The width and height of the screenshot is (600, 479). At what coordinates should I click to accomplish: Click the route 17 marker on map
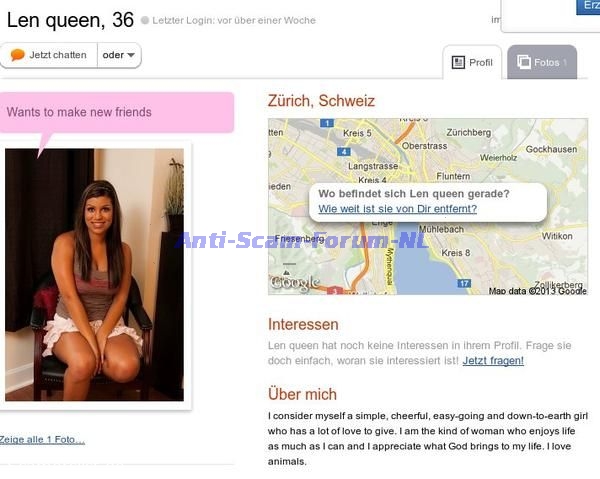tap(464, 283)
